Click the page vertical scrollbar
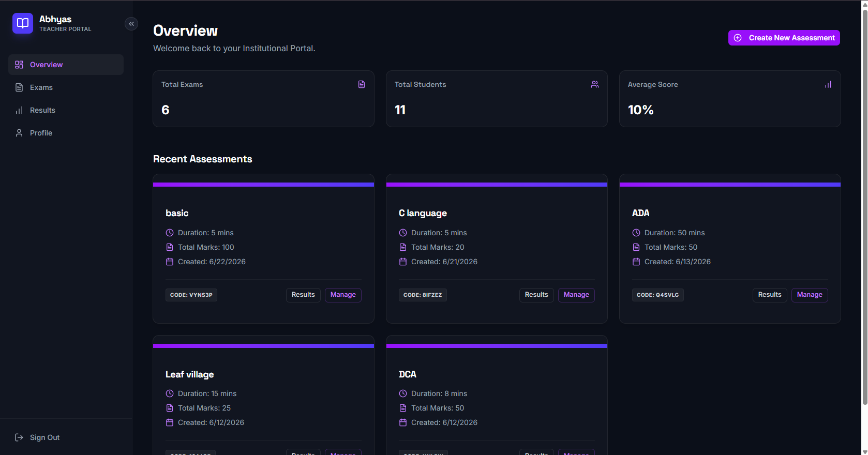Viewport: 868px width, 455px height. pos(864,207)
